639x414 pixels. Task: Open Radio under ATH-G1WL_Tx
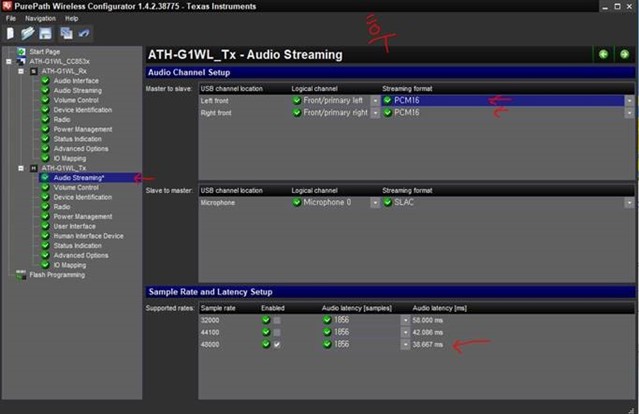tap(62, 207)
